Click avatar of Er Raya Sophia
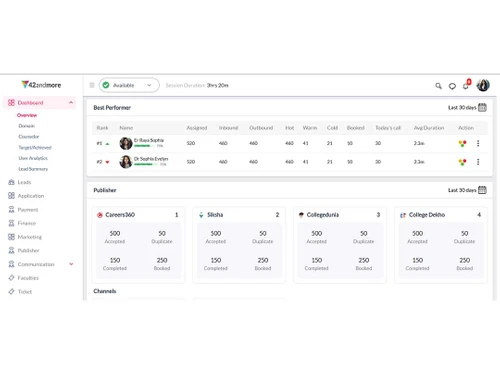 pos(126,143)
